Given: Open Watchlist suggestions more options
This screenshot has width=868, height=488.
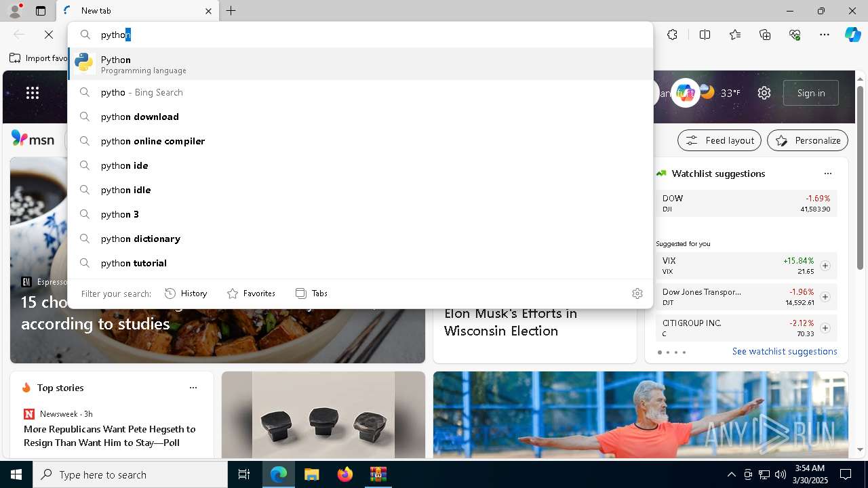Looking at the screenshot, I should pos(827,174).
